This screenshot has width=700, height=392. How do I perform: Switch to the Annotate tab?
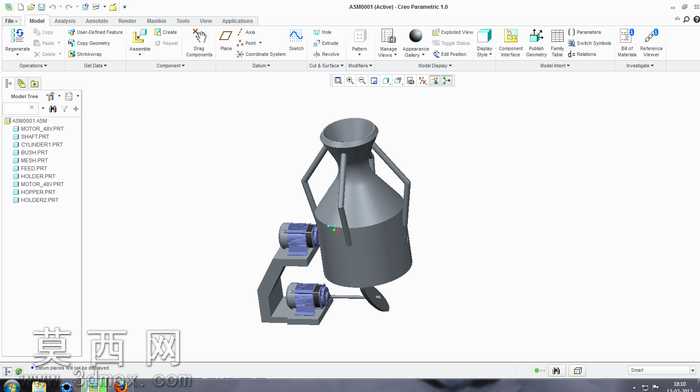96,21
